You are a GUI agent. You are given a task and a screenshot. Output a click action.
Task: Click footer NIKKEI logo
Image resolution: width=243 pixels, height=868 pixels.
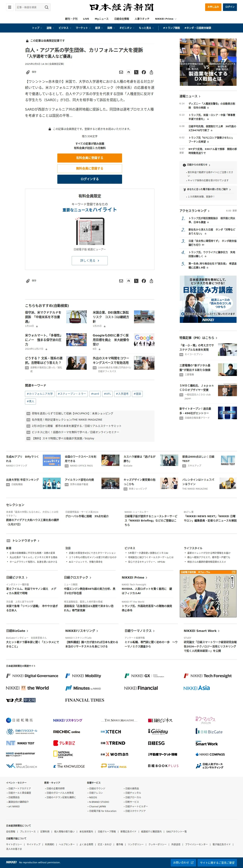tap(11, 862)
